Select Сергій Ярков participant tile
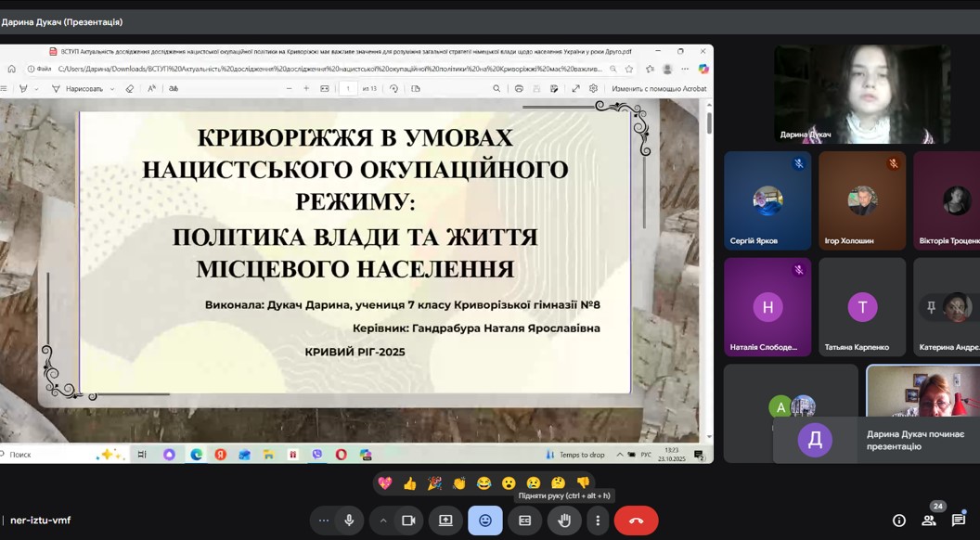 pos(767,200)
